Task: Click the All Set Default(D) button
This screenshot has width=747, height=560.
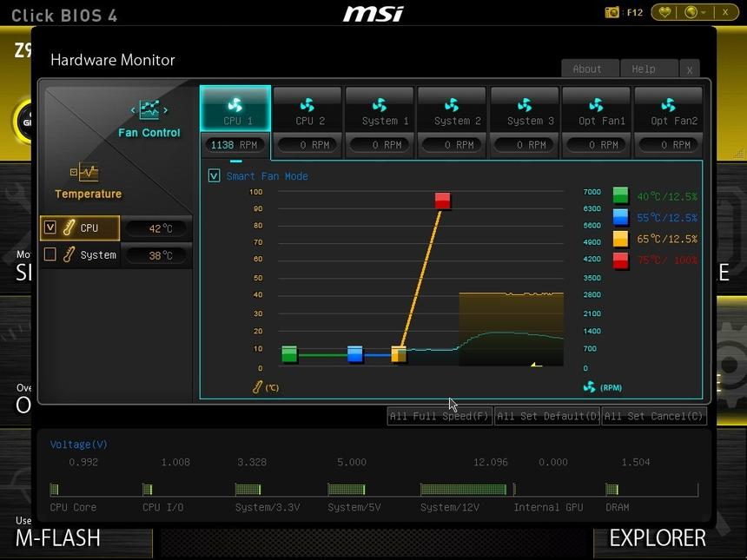Action: coord(547,416)
